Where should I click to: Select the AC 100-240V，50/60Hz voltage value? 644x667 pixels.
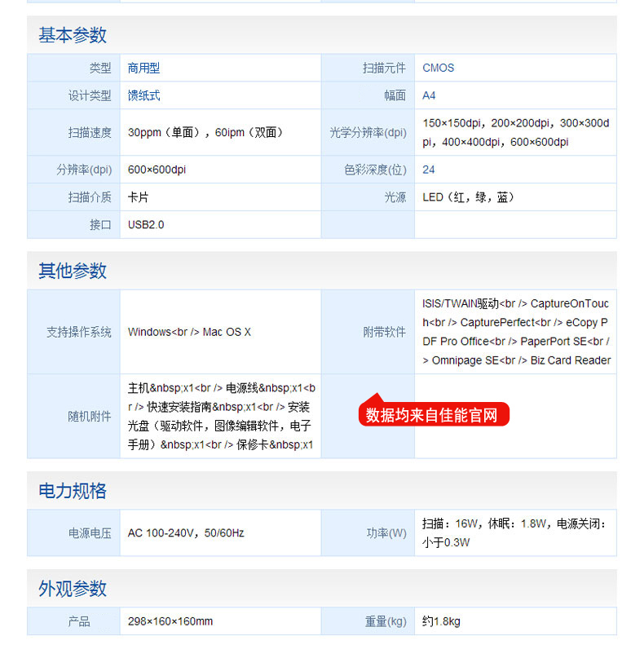186,533
